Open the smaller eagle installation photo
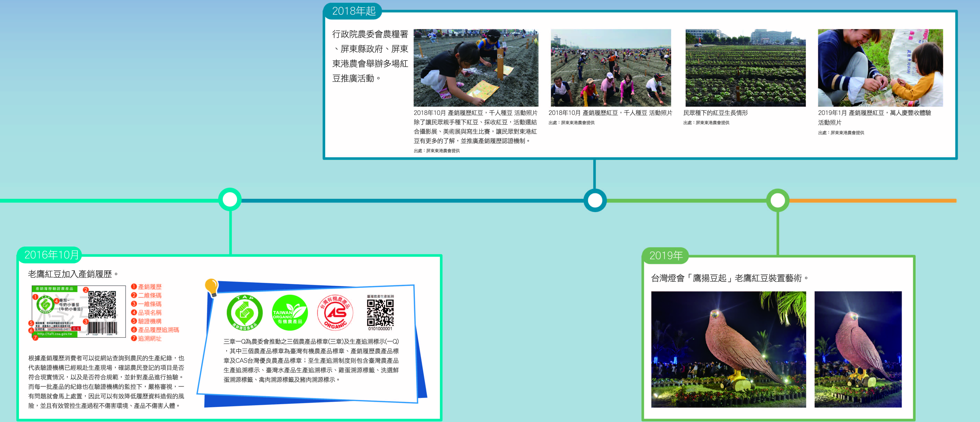The width and height of the screenshot is (980, 422). pos(858,349)
